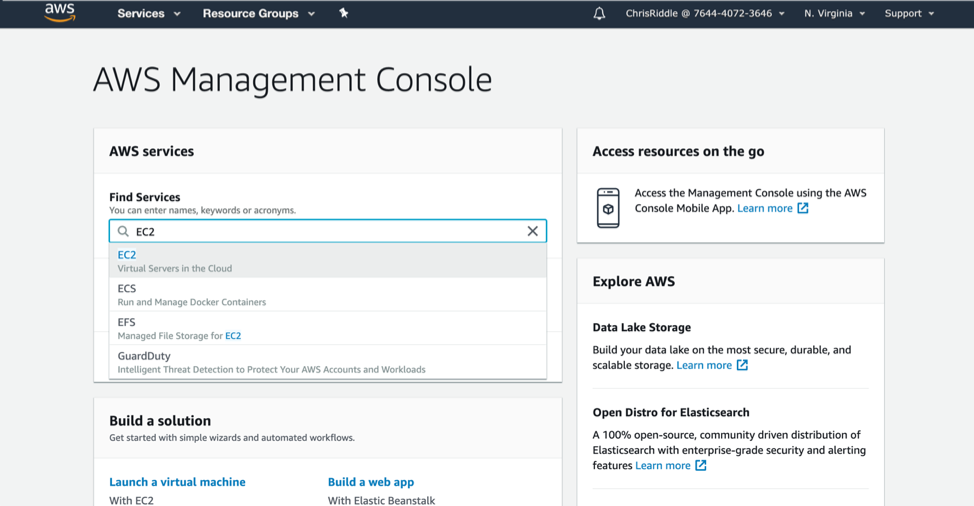The image size is (974, 506).
Task: Open the notifications bell
Action: click(599, 14)
